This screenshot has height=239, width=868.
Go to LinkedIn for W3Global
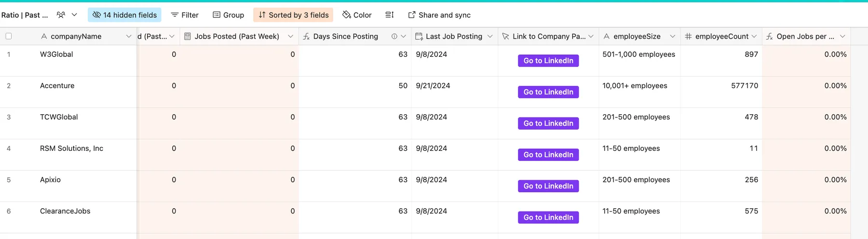[x=548, y=61]
